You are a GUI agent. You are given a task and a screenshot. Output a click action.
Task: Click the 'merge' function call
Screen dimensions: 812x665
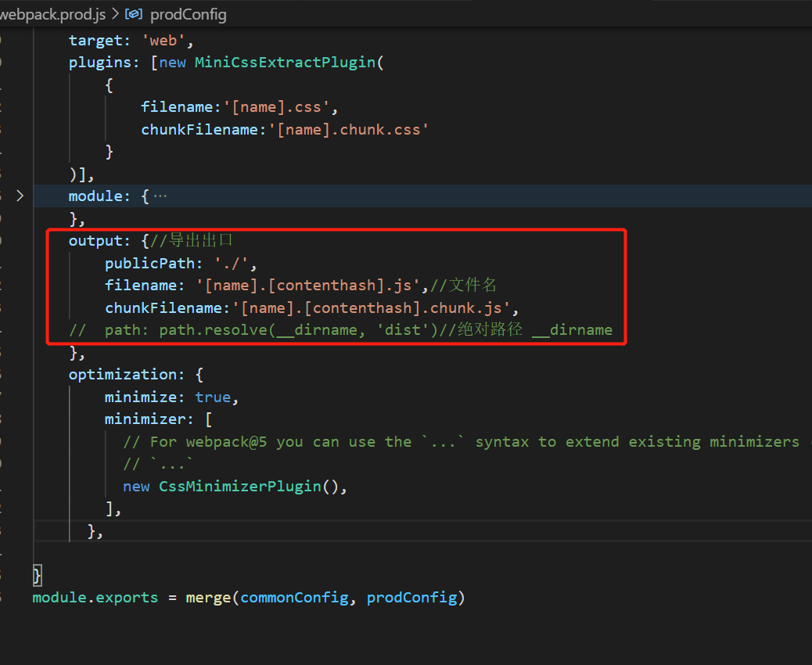[x=208, y=598]
